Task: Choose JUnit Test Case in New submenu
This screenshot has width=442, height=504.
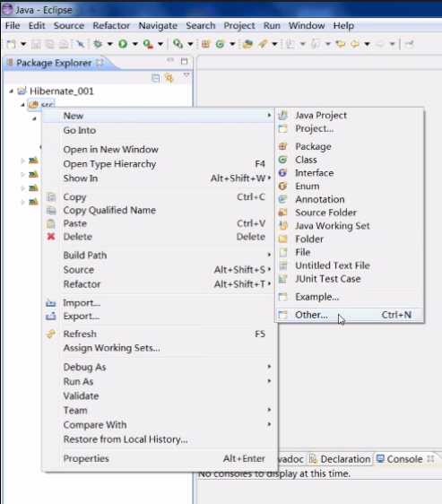Action: pos(350,279)
